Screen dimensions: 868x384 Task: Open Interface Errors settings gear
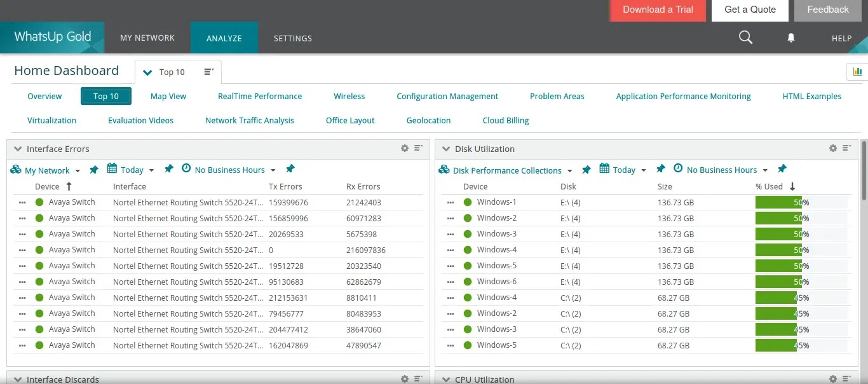[x=405, y=148]
